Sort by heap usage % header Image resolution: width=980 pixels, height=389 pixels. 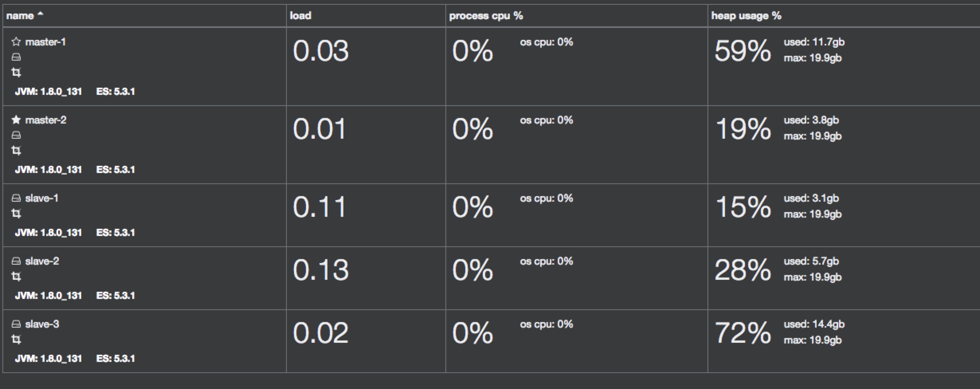pos(746,16)
